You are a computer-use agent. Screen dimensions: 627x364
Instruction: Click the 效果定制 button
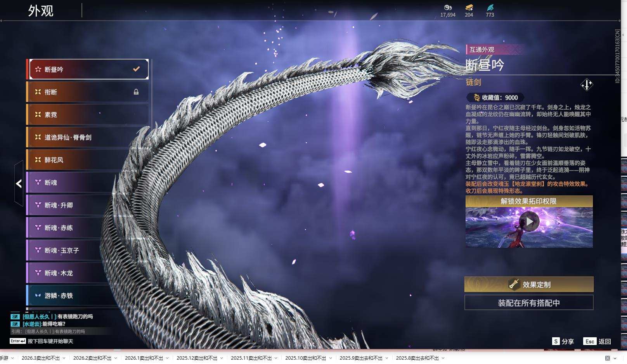[x=528, y=285]
